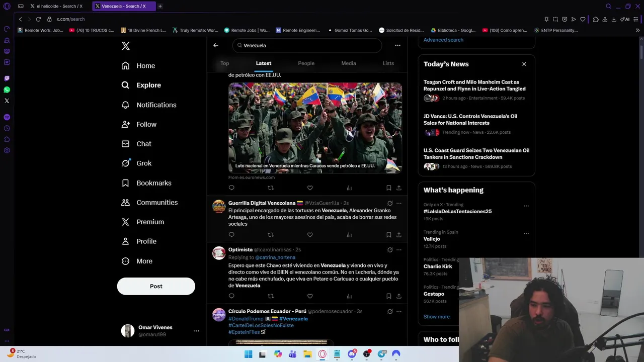Click Show more under What's happening
The image size is (644, 362).
pyautogui.click(x=437, y=317)
